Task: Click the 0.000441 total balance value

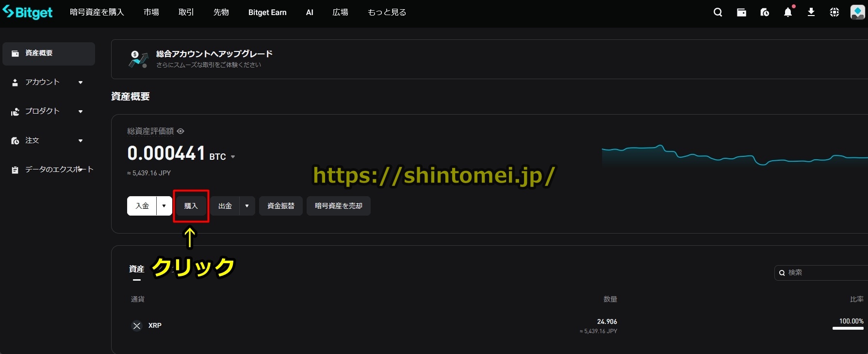Action: 166,153
